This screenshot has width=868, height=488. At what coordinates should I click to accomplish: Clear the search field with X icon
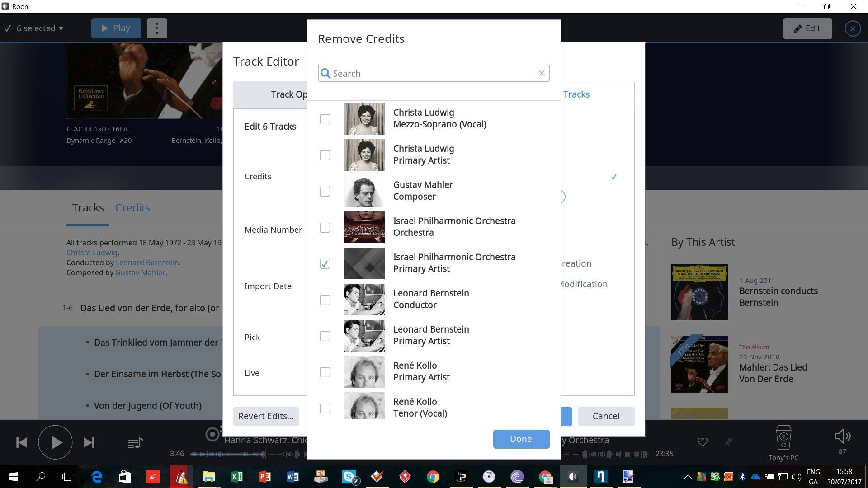pyautogui.click(x=542, y=73)
